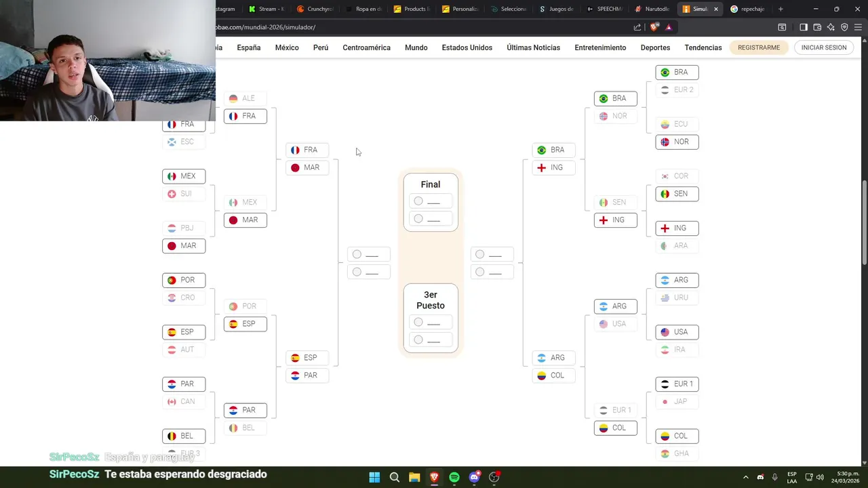The image size is (868, 488).
Task: Switch to the repechaje Google tab
Action: (x=747, y=9)
